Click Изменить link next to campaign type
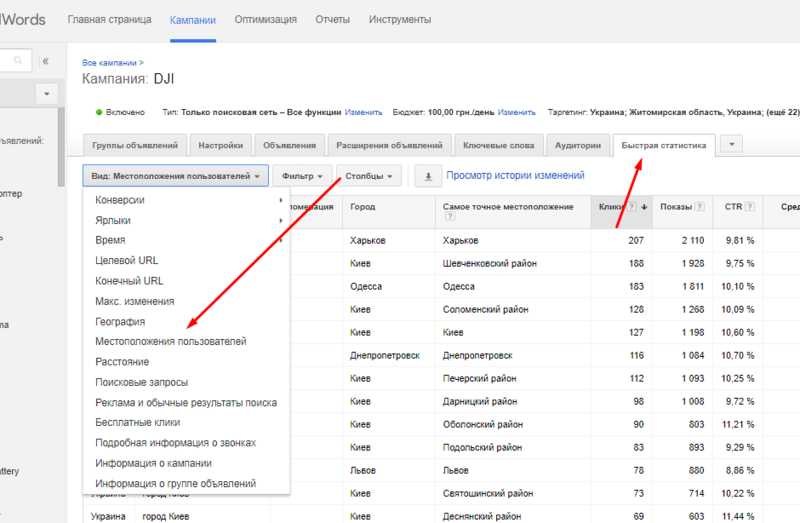 pyautogui.click(x=363, y=112)
